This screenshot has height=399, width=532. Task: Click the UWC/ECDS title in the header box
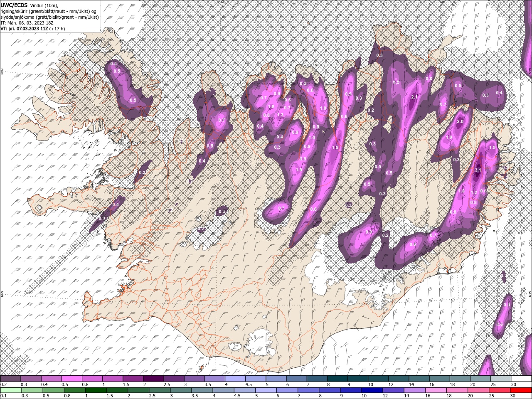point(14,5)
